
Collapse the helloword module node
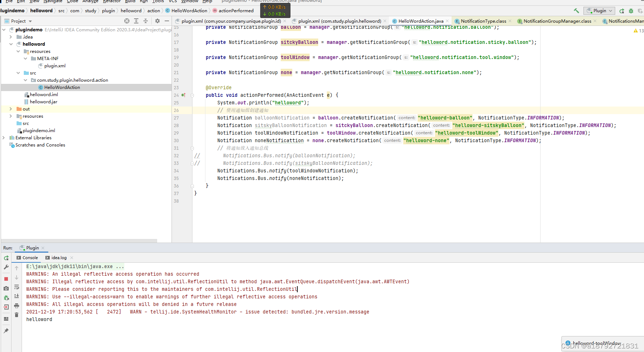coord(11,44)
